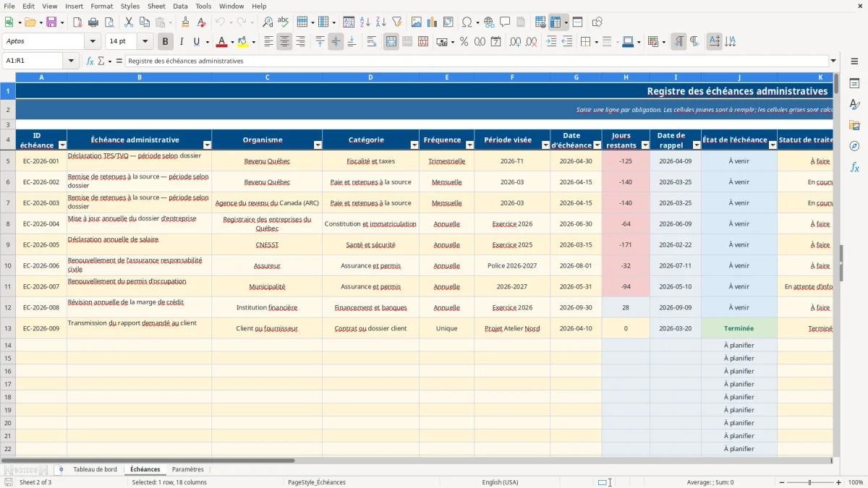Open the font name dropdown
Viewport: 868px width, 488px height.
pyautogui.click(x=93, y=42)
